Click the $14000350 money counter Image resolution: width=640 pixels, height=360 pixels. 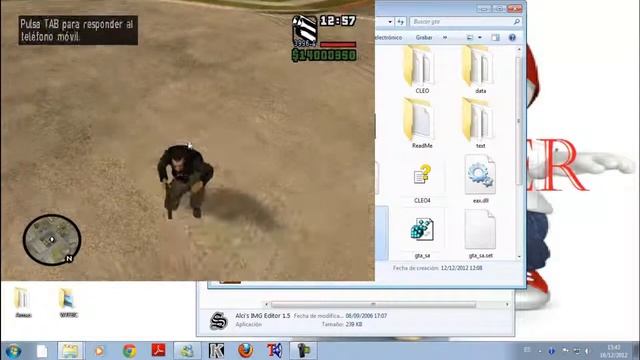coord(324,55)
